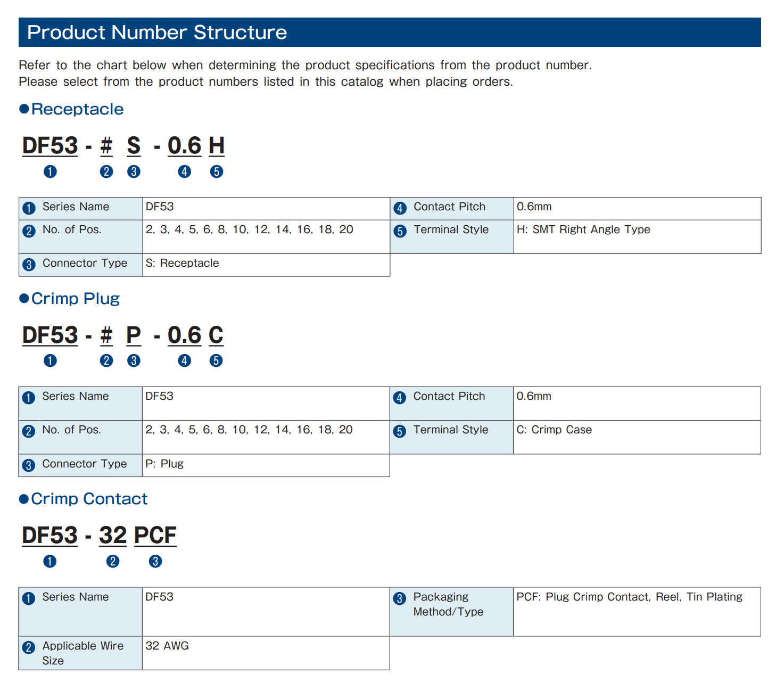Click the Receptacle section bullet icon

point(24,109)
